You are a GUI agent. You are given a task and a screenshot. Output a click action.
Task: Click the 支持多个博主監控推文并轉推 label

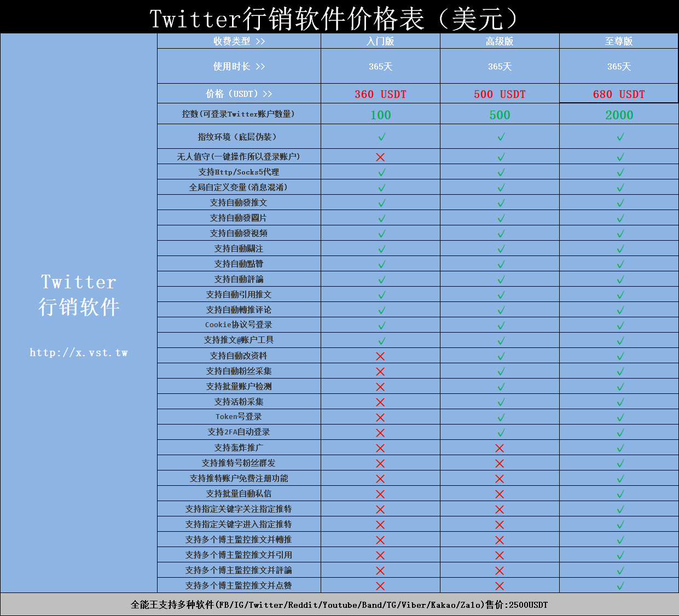(239, 539)
